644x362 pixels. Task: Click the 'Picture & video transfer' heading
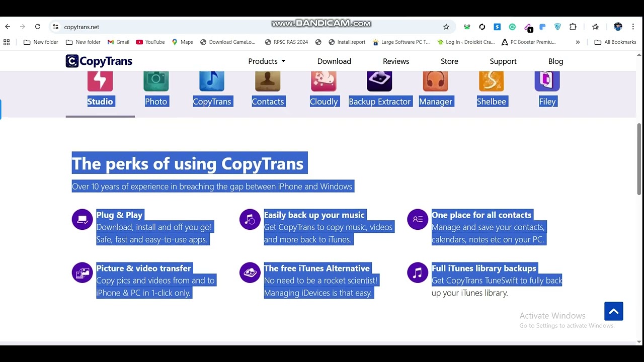tap(143, 268)
